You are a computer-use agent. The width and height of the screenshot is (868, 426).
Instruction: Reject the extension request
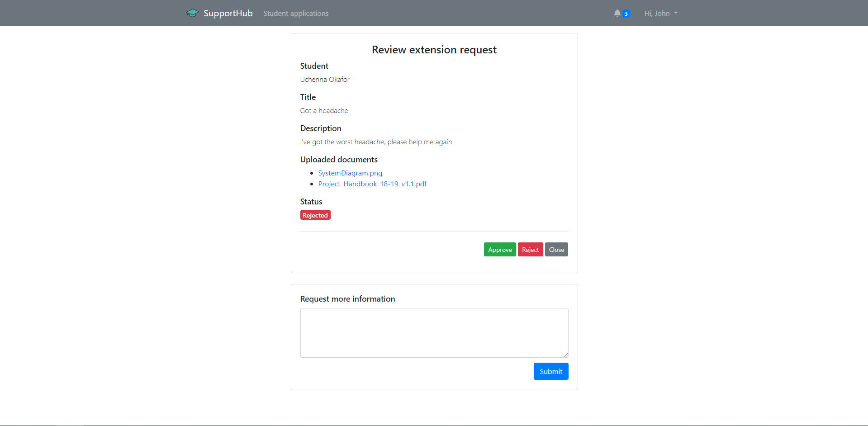[x=530, y=250]
